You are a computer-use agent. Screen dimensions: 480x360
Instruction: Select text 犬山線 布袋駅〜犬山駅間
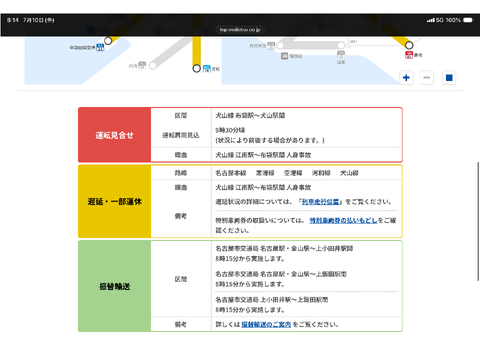(250, 115)
